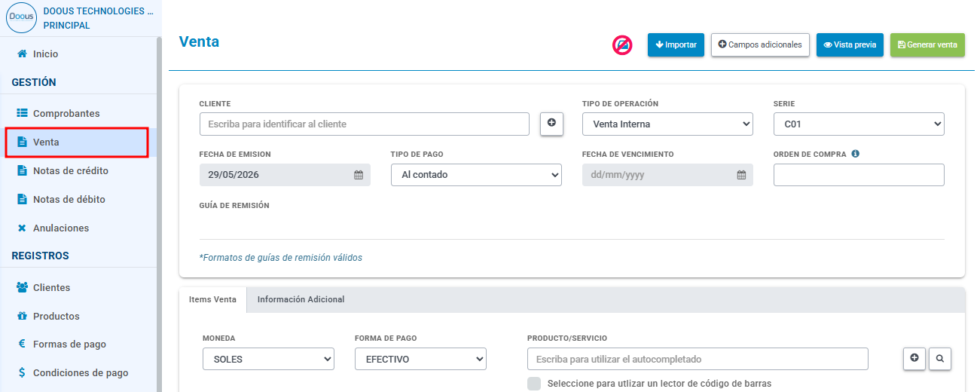
Task: Open the Forma de pago EFECTIVO dropdown
Action: (x=420, y=359)
